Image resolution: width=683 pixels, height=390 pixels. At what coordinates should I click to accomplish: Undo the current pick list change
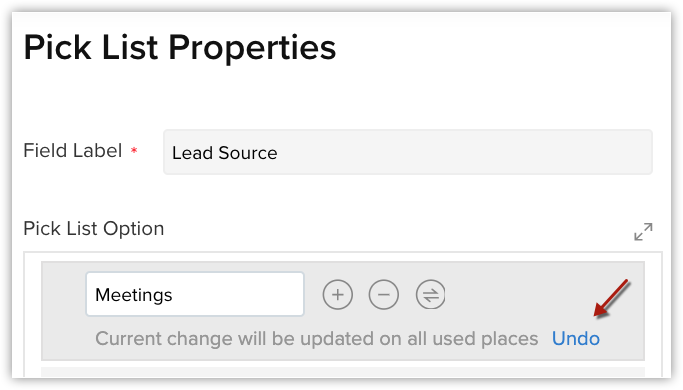click(x=576, y=339)
